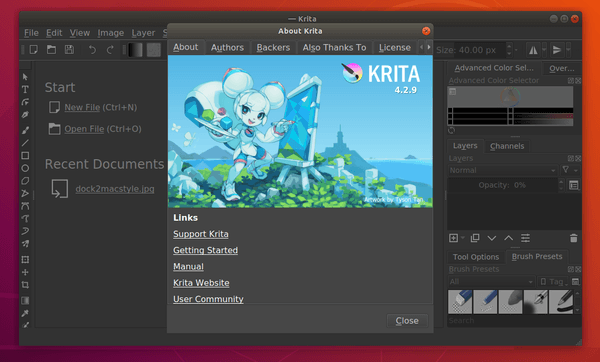Click the Redo toolbar icon
Screen dimensions: 600x362
(110, 49)
